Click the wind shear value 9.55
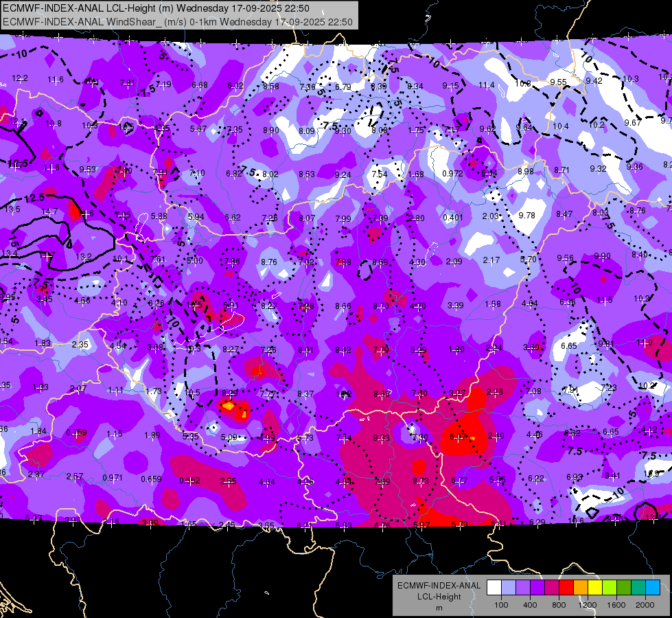 pos(559,82)
